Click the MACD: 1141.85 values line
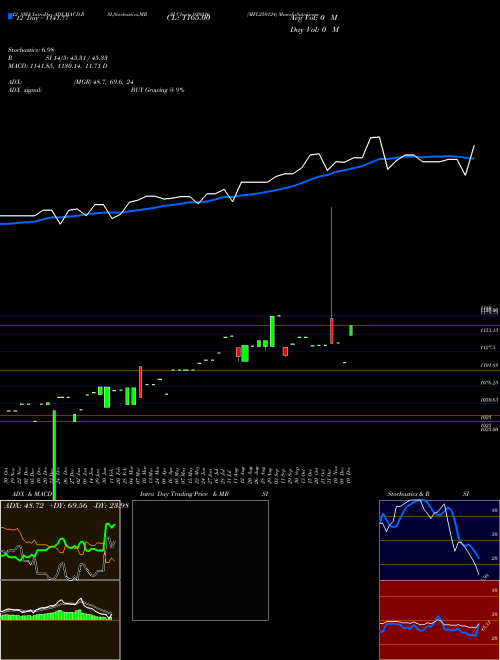The image size is (500, 660). coord(58,66)
